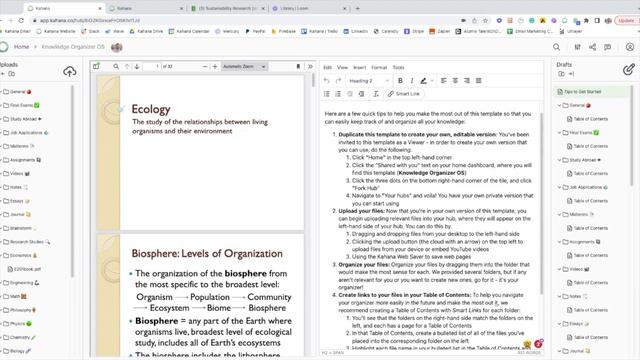
Task: Open the Format menu in editor
Action: [x=379, y=67]
